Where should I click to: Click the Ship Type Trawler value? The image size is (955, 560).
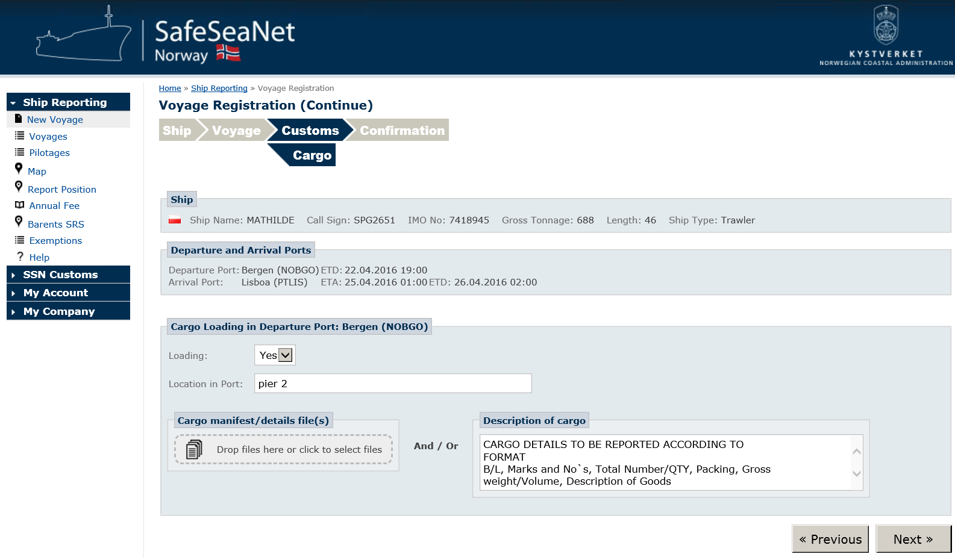pyautogui.click(x=737, y=220)
